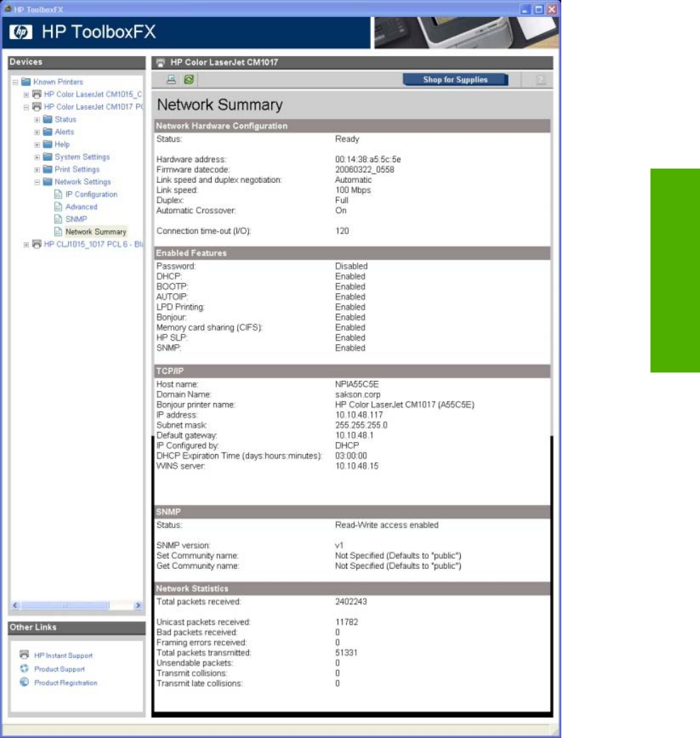The image size is (700, 738).
Task: Collapse the HP Color LaserJet CM1017 node
Action: pyautogui.click(x=26, y=108)
